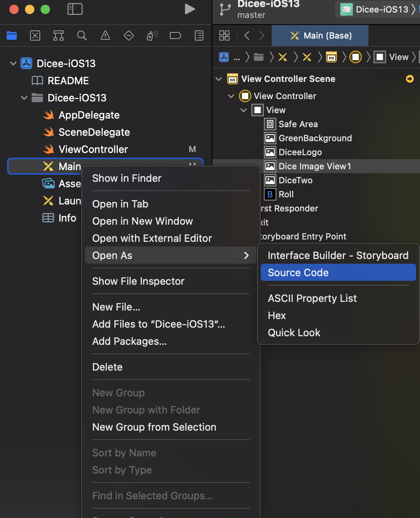The height and width of the screenshot is (518, 420).
Task: Open the related items grid menu
Action: pos(224,35)
